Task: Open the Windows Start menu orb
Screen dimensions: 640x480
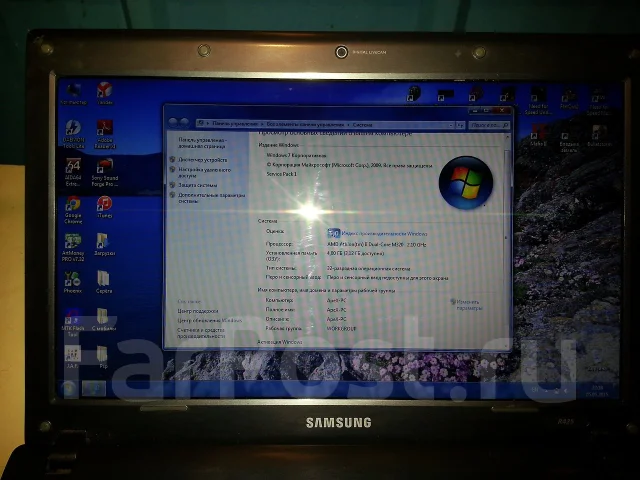Action: pos(69,389)
